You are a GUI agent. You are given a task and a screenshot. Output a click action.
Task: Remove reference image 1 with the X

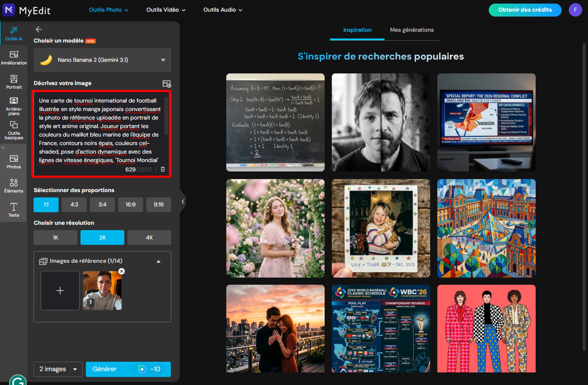point(122,271)
